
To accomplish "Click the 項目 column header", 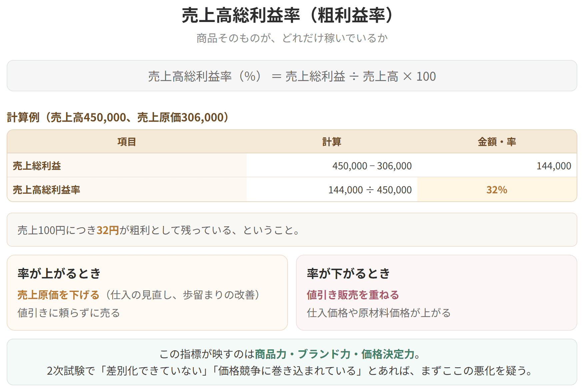I will click(127, 142).
